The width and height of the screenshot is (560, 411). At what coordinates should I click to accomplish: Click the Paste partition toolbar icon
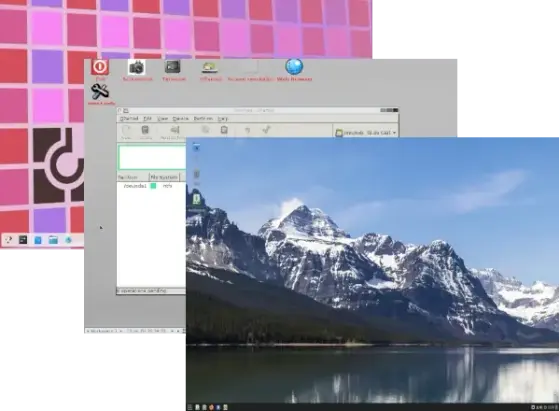(224, 130)
